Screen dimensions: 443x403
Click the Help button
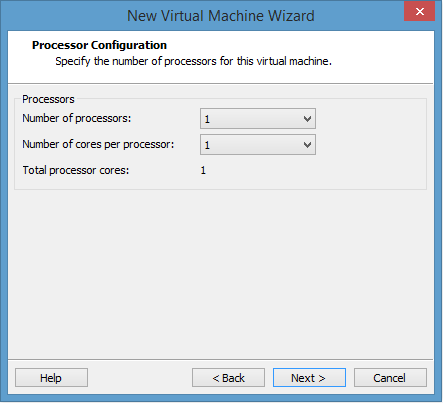(x=51, y=378)
